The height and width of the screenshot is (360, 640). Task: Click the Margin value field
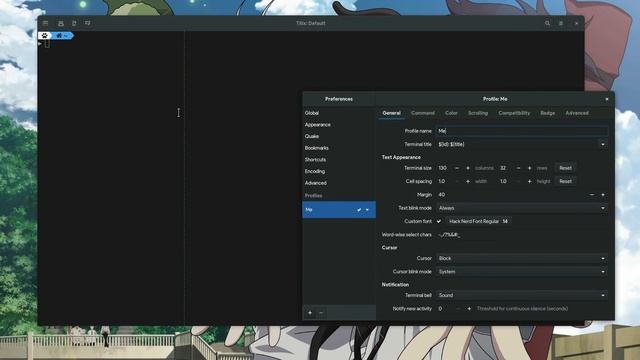(511, 195)
